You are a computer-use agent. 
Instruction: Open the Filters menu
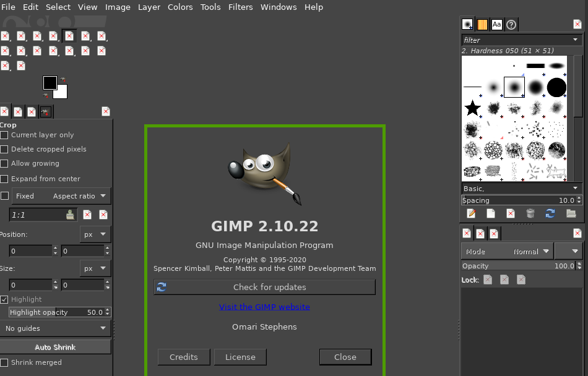[240, 7]
